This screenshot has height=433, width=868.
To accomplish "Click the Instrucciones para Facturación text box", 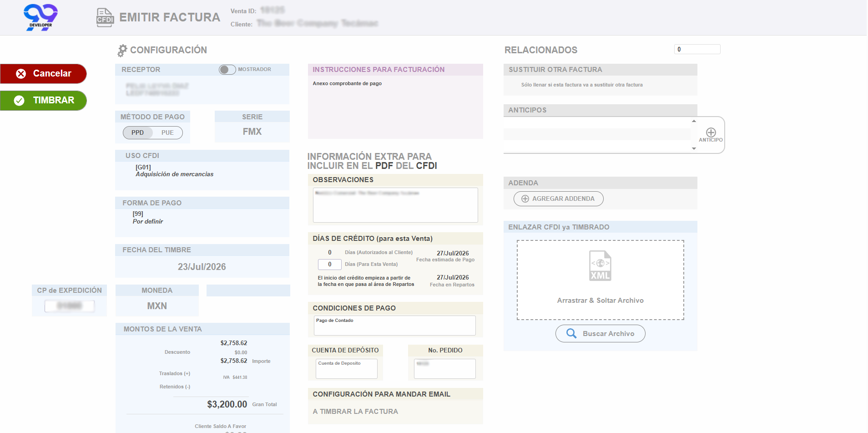I will (395, 107).
